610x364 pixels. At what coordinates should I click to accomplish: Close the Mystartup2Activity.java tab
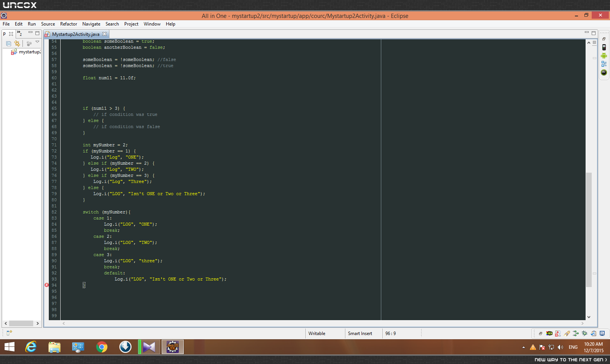pyautogui.click(x=104, y=34)
